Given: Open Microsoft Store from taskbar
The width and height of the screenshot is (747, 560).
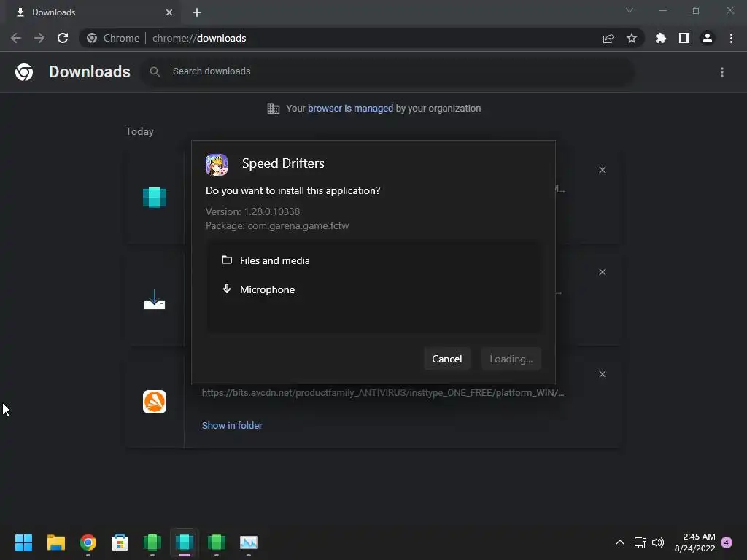Looking at the screenshot, I should [120, 542].
